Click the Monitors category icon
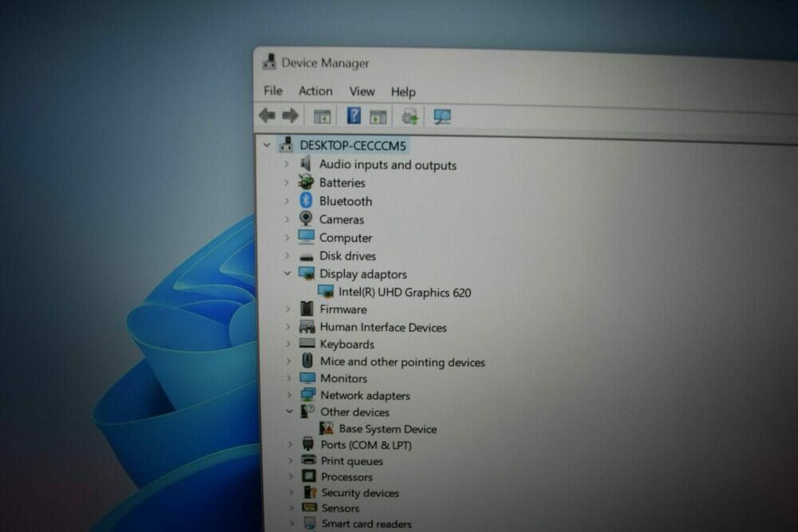The width and height of the screenshot is (798, 532). point(308,378)
